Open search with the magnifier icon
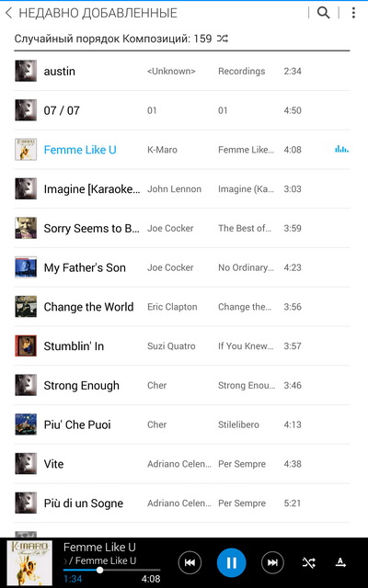 [x=323, y=13]
